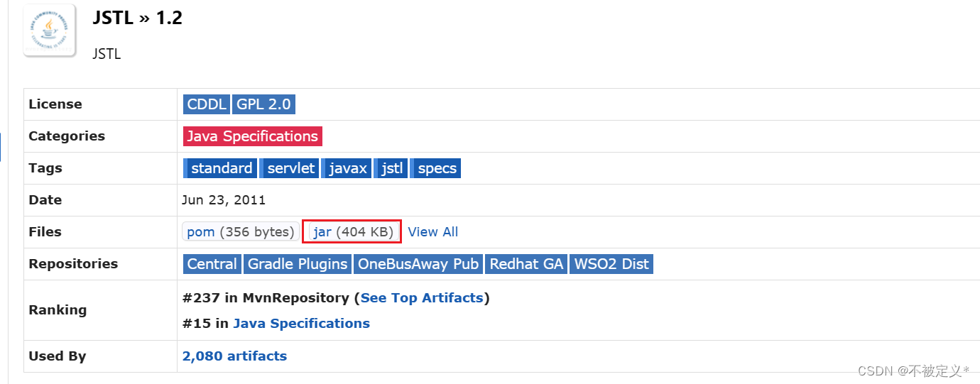
Task: Download the jar file (404 KB)
Action: 353,232
